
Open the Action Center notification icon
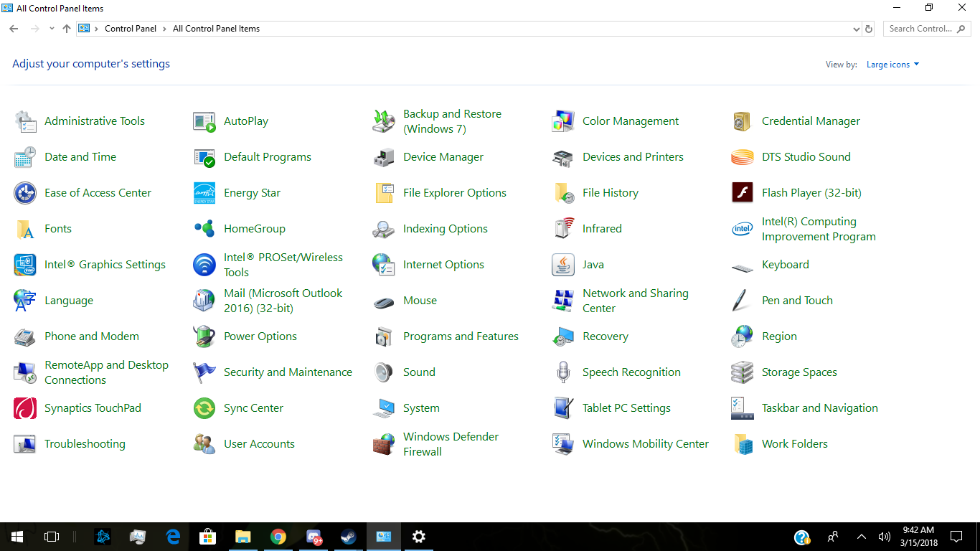(956, 537)
